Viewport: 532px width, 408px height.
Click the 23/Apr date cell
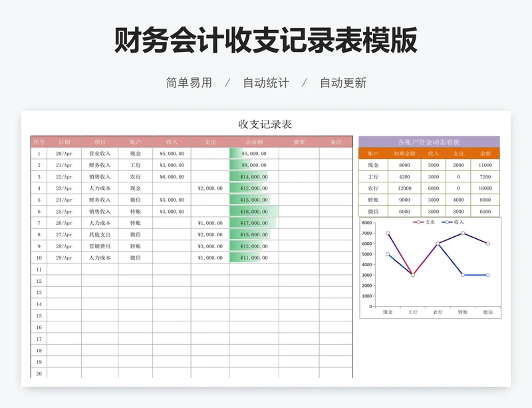coord(64,188)
